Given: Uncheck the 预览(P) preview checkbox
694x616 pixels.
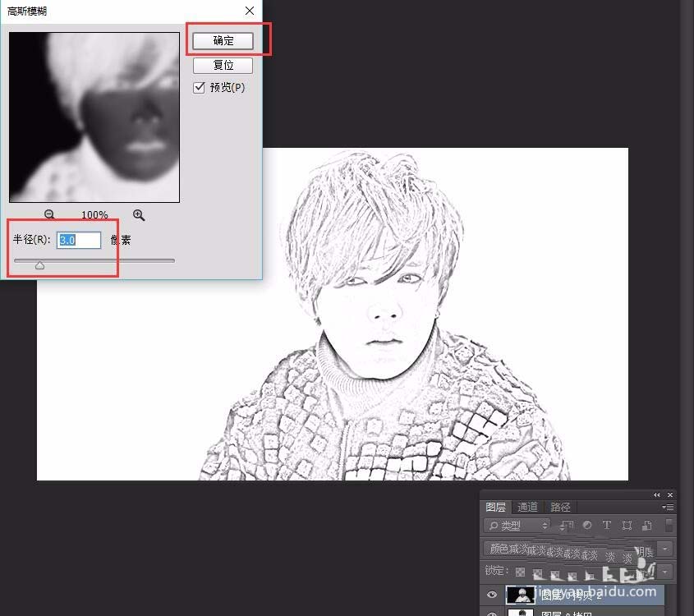Looking at the screenshot, I should coord(199,87).
